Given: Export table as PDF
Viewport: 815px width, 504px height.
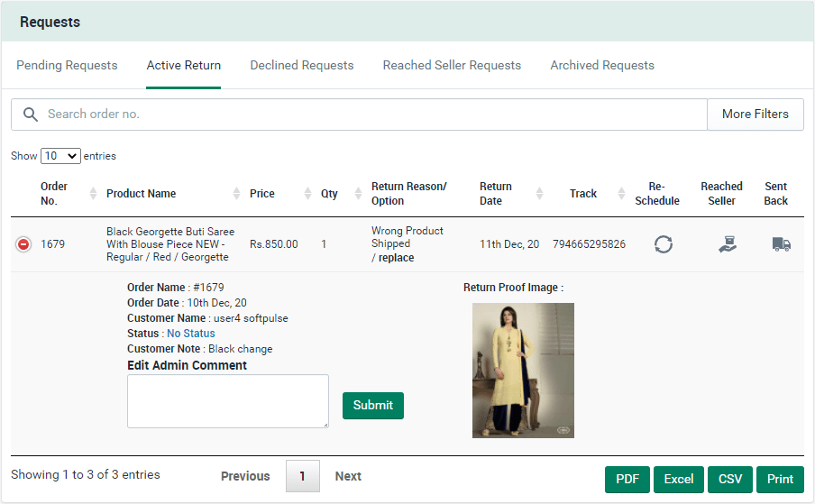Looking at the screenshot, I should pyautogui.click(x=627, y=480).
